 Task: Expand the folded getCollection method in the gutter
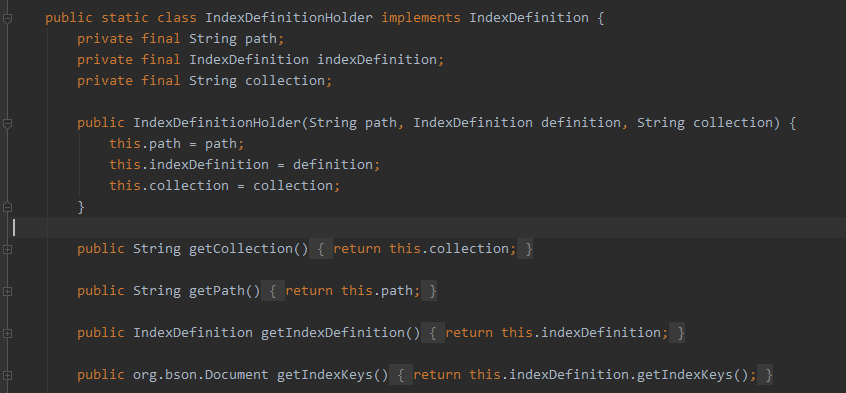click(x=7, y=249)
